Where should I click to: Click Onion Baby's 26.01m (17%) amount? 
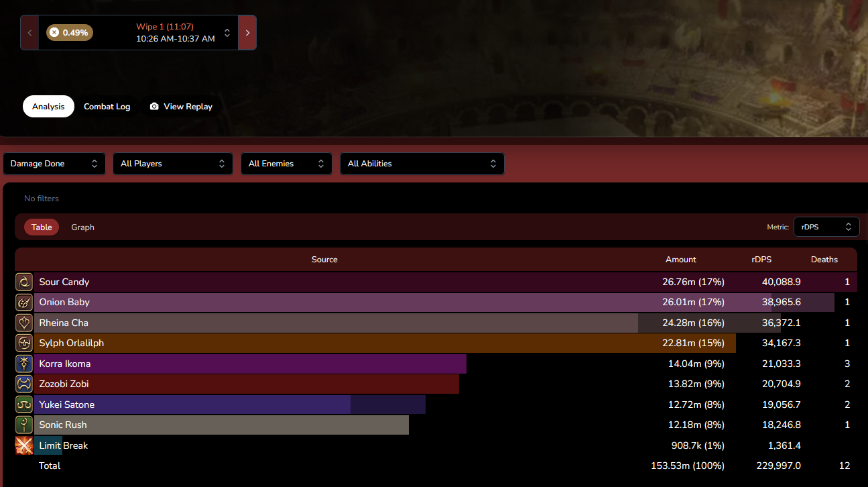(x=693, y=303)
